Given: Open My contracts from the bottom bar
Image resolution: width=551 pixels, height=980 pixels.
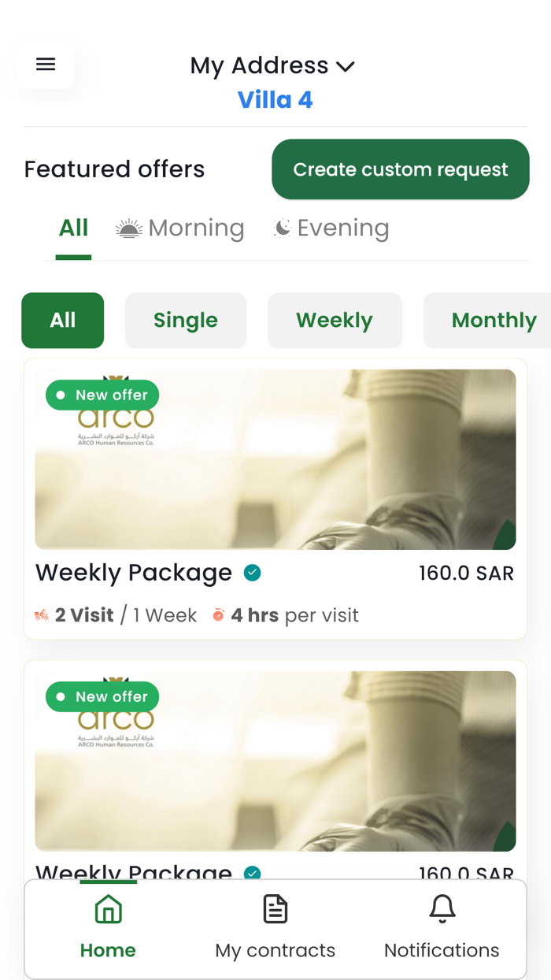Looking at the screenshot, I should coord(274,909).
